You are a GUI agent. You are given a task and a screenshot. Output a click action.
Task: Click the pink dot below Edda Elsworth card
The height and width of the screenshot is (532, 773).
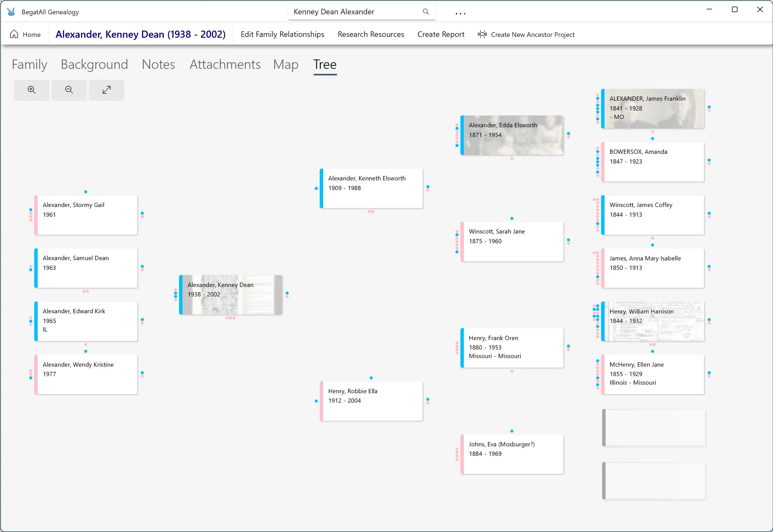point(512,158)
